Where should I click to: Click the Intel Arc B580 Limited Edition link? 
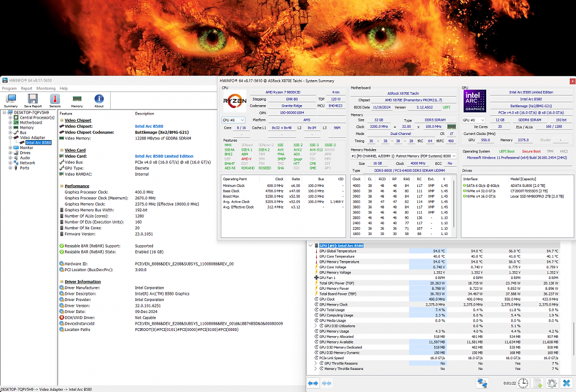pyautogui.click(x=164, y=156)
